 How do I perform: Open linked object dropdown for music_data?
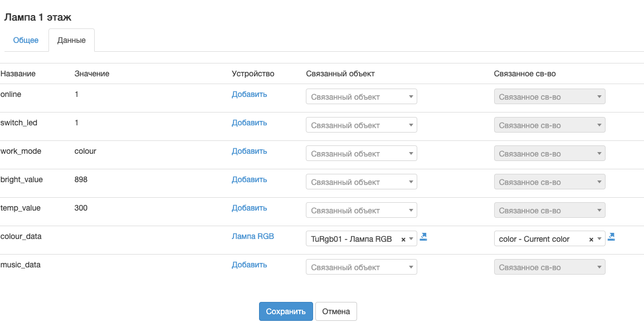(x=361, y=267)
